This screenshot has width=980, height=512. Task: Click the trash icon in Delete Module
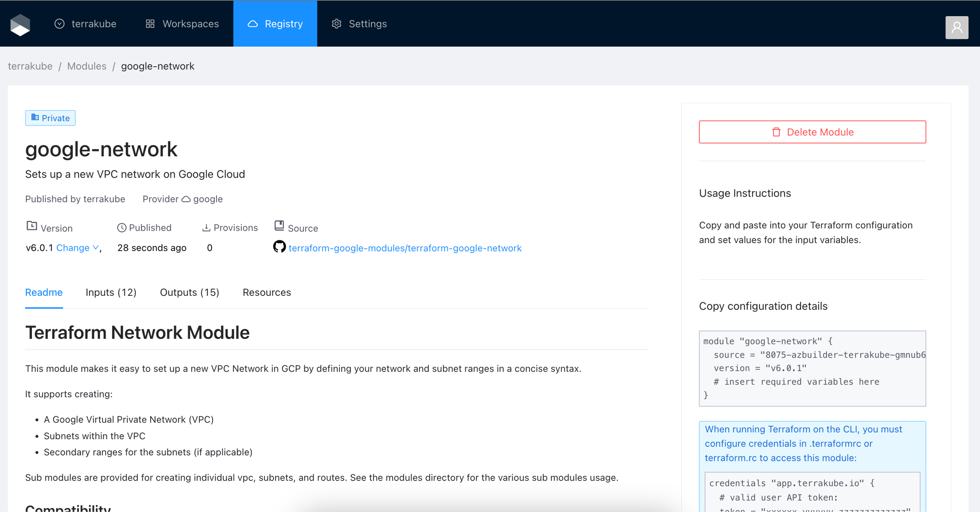point(776,132)
